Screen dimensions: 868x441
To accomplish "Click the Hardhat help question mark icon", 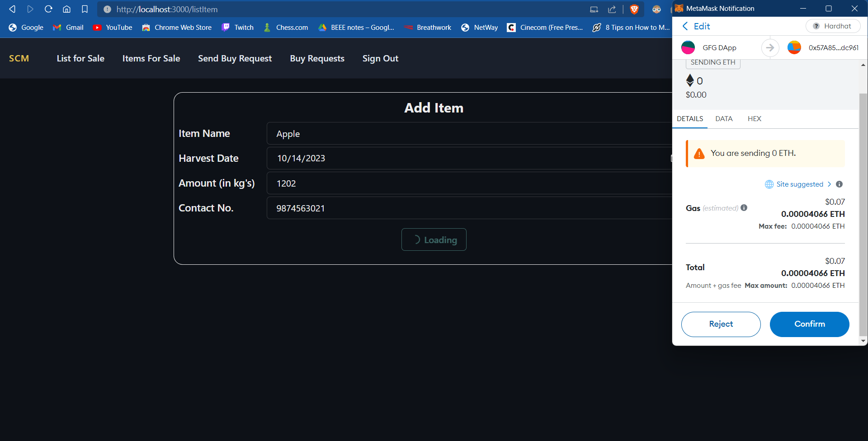I will tap(816, 26).
